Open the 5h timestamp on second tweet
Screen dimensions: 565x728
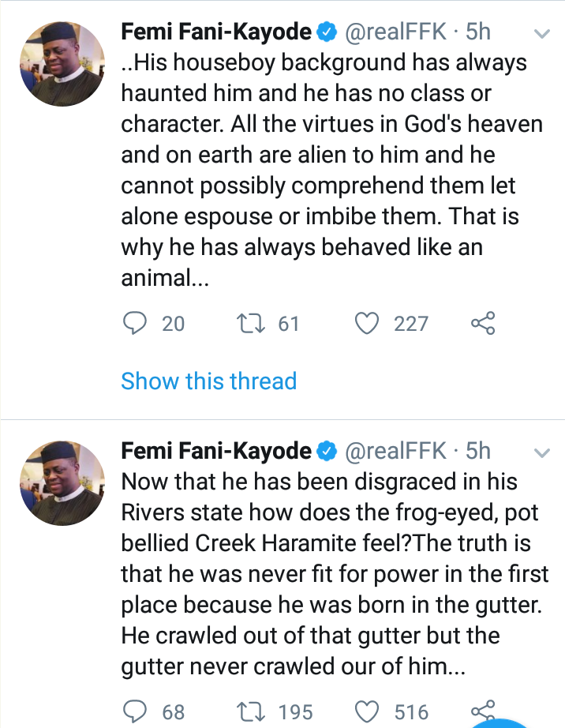478,451
